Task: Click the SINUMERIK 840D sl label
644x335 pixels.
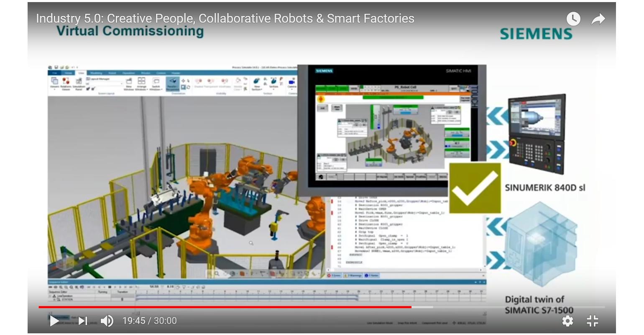Action: [x=545, y=188]
